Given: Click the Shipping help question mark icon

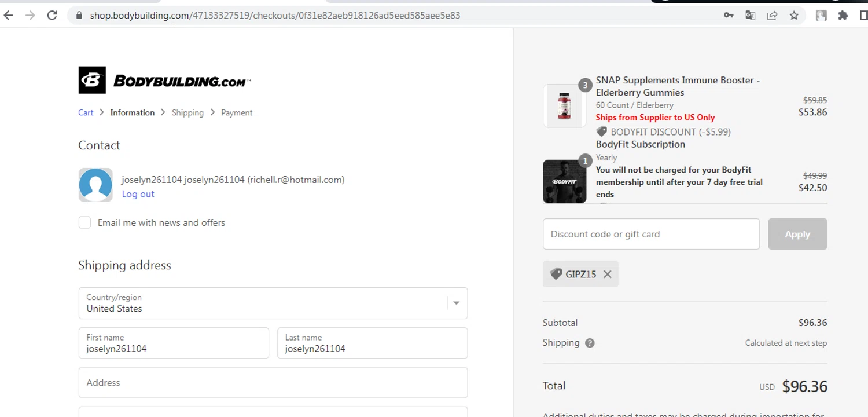Looking at the screenshot, I should coord(590,343).
